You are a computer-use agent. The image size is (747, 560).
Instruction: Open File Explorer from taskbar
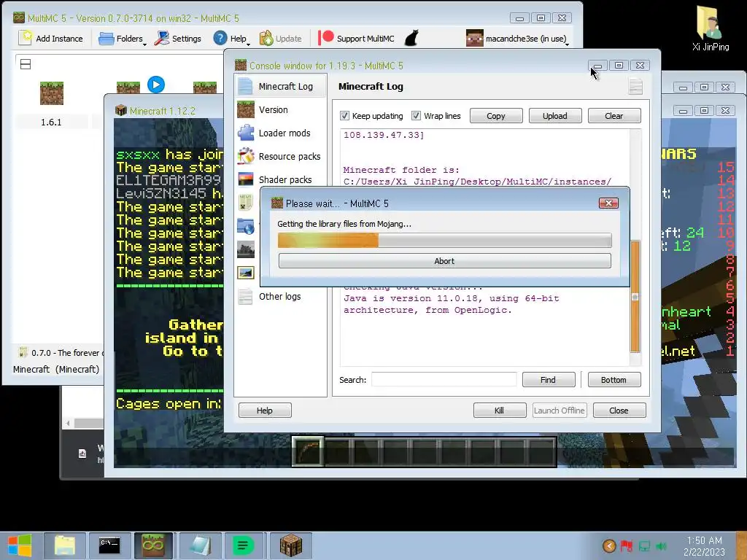(65, 545)
